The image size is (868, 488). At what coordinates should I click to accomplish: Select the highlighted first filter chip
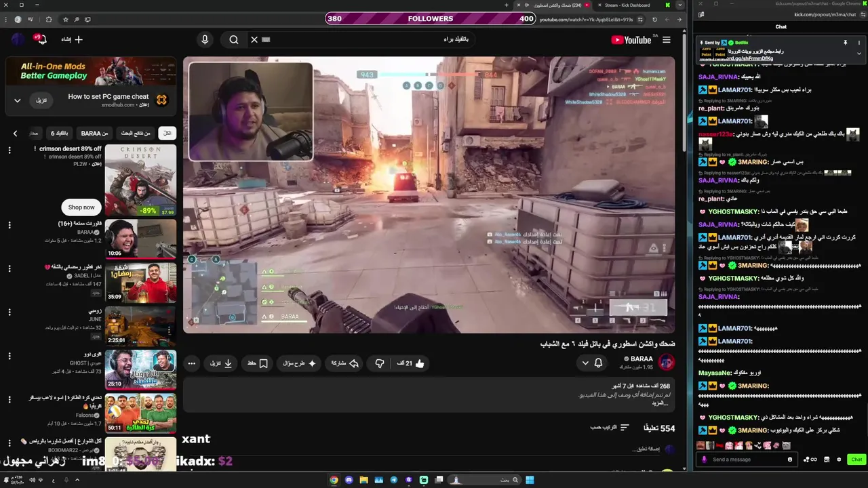[x=166, y=133]
